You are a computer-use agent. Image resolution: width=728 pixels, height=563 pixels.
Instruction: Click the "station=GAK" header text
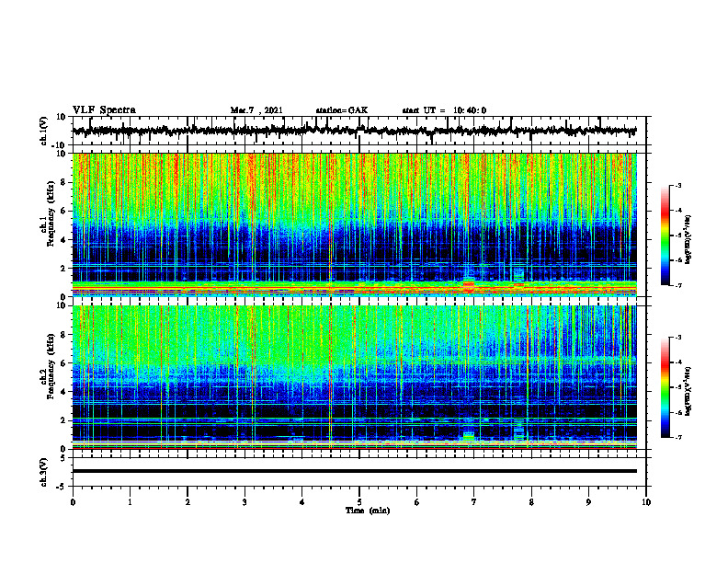(342, 110)
